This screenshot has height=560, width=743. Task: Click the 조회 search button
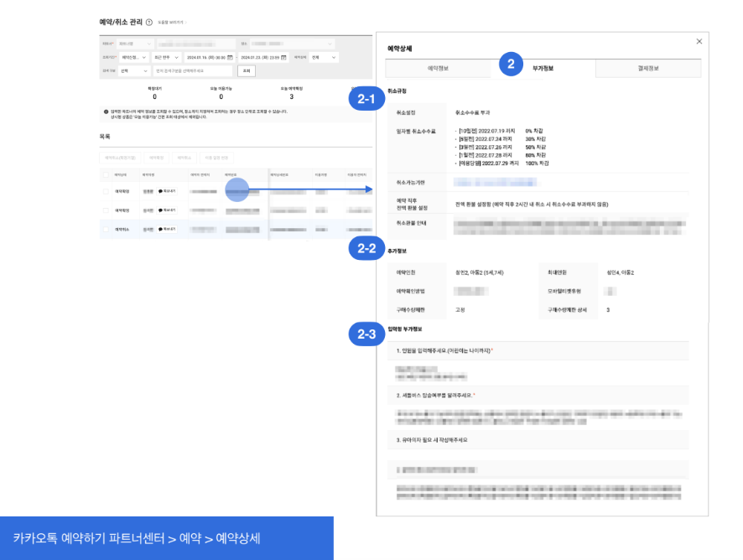(246, 71)
